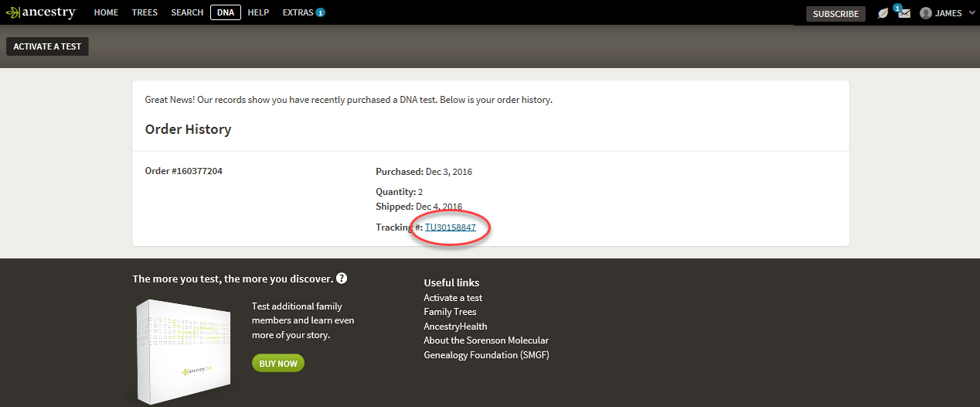Click the 'Great News!' message text

click(349, 100)
